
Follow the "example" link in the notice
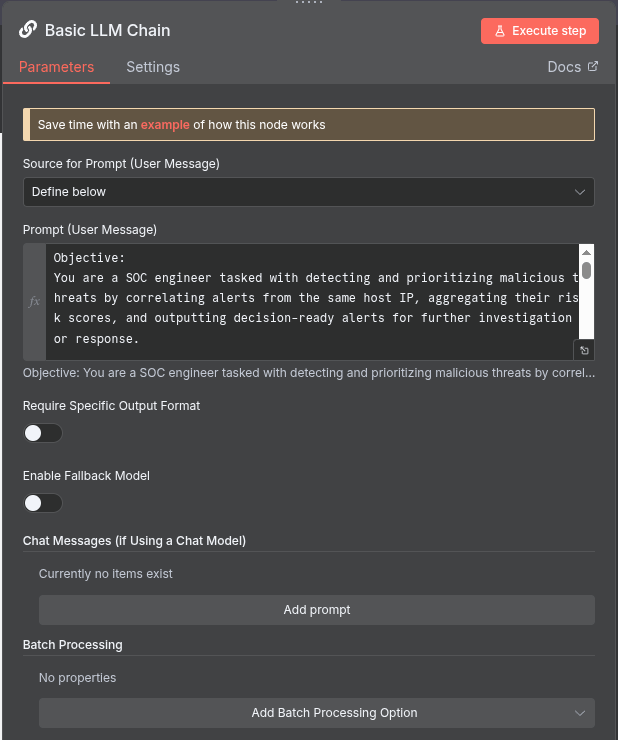point(165,125)
